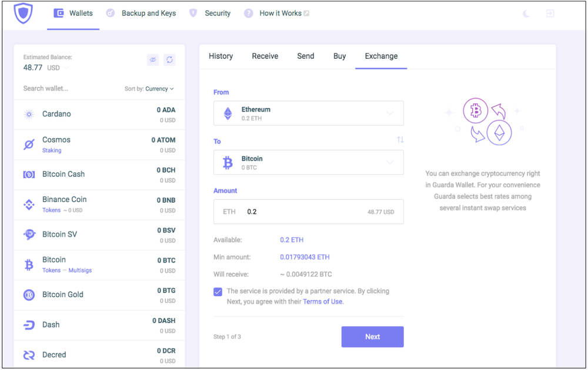Open Bitcoin Multisigs link
This screenshot has height=370, width=588.
tap(80, 270)
